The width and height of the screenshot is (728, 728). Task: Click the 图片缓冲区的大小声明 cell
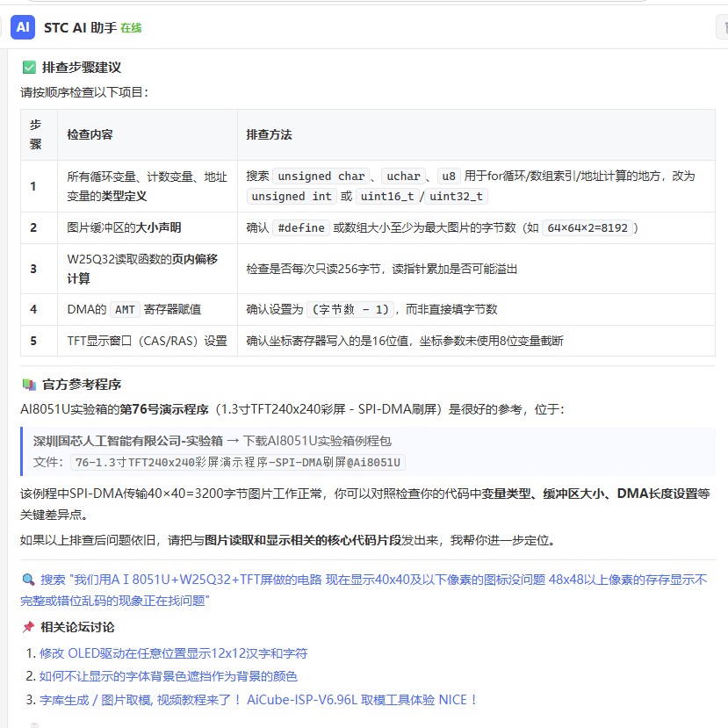tap(148, 228)
